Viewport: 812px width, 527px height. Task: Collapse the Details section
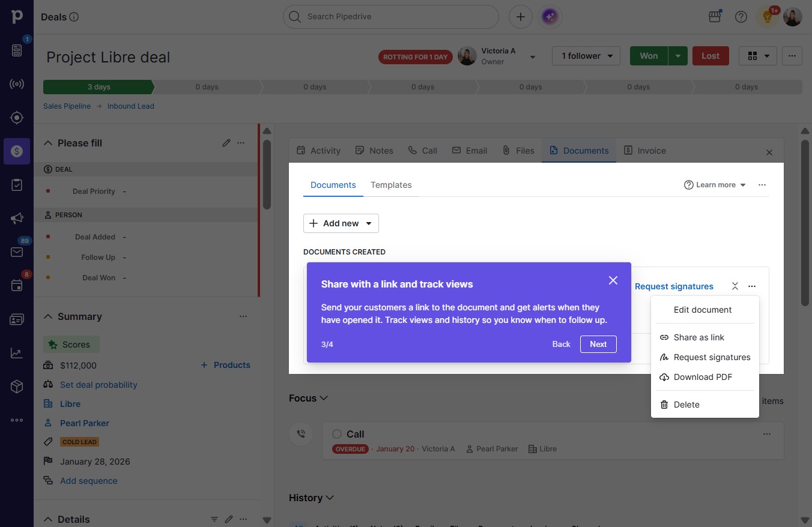point(48,519)
